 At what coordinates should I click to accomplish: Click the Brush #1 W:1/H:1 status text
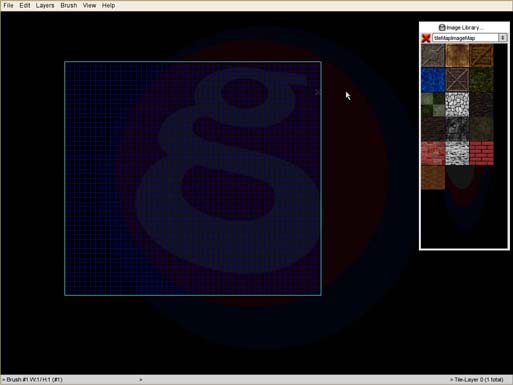[x=32, y=380]
